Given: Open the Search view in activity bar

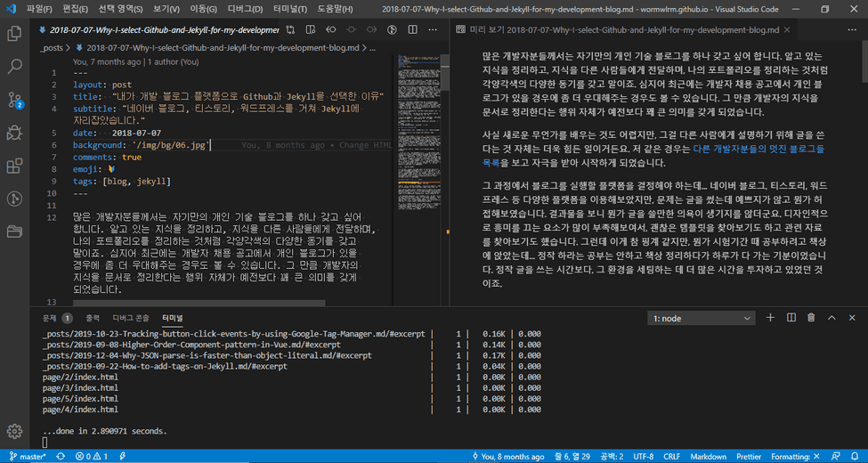Looking at the screenshot, I should point(14,67).
